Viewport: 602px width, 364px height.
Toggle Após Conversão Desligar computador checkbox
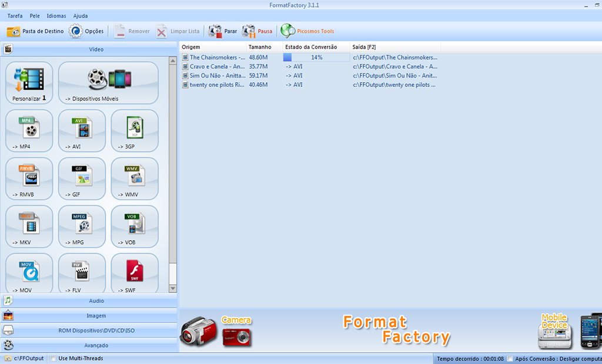click(x=510, y=359)
